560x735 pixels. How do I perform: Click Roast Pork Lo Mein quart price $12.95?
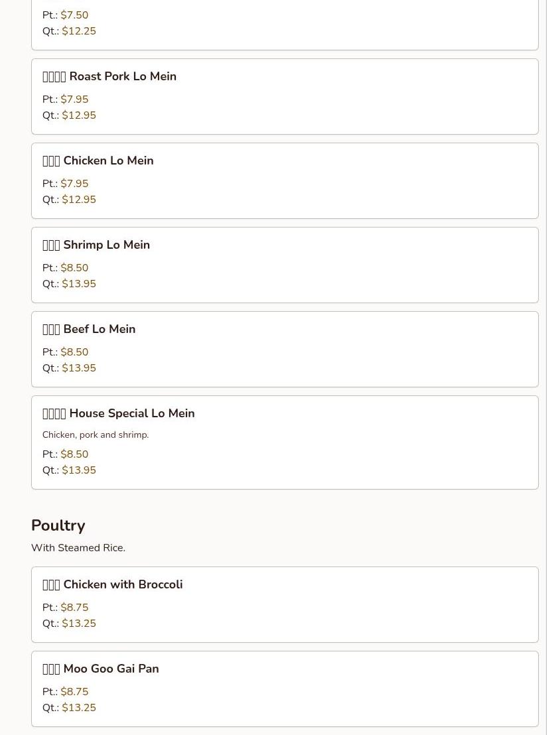click(79, 115)
